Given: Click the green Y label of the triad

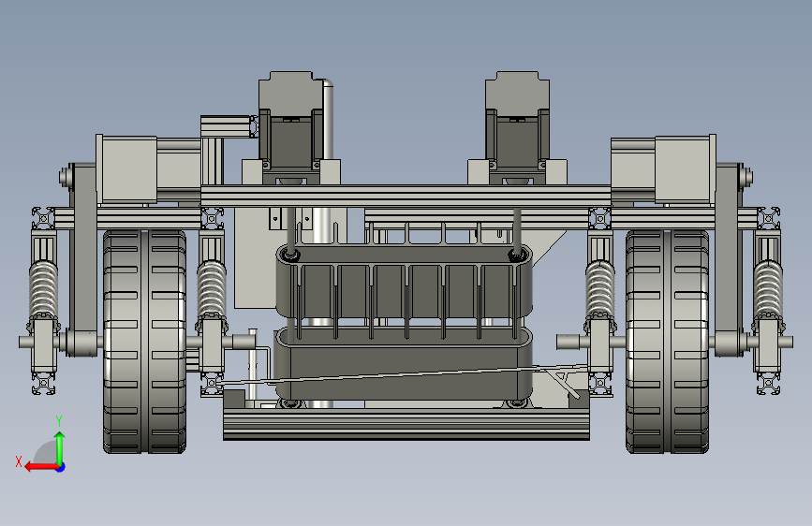Looking at the screenshot, I should [59, 420].
